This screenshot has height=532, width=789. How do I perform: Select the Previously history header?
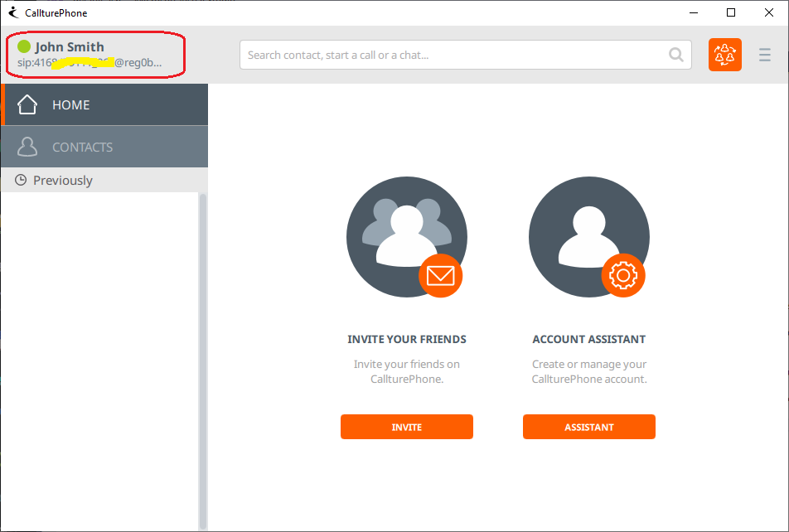pos(63,181)
